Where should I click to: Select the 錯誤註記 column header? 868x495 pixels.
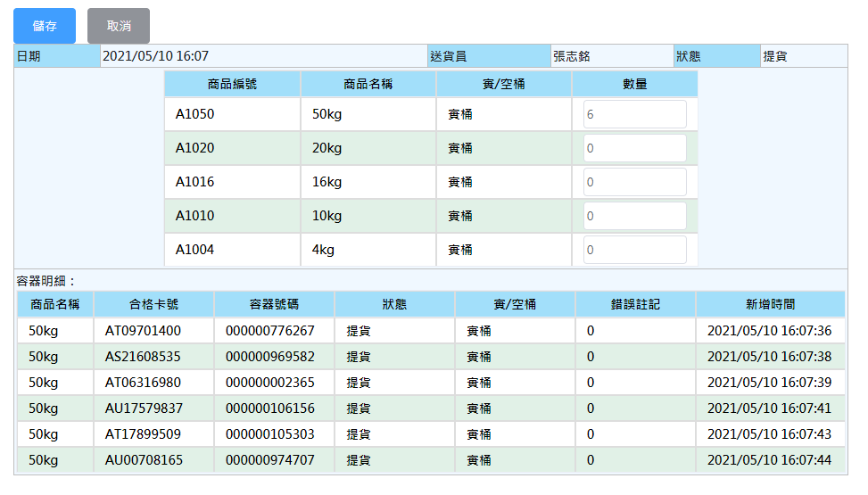point(635,304)
